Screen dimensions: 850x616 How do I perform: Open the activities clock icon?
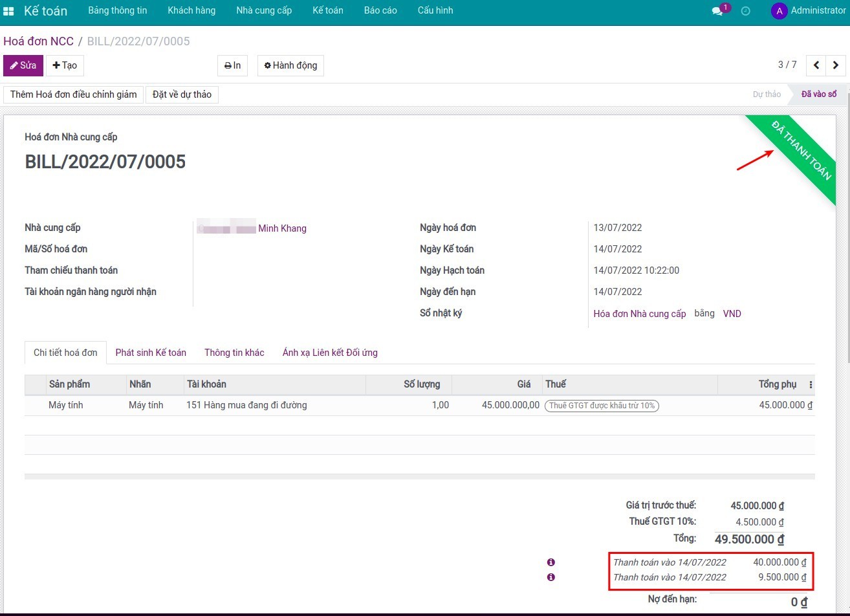pos(746,11)
